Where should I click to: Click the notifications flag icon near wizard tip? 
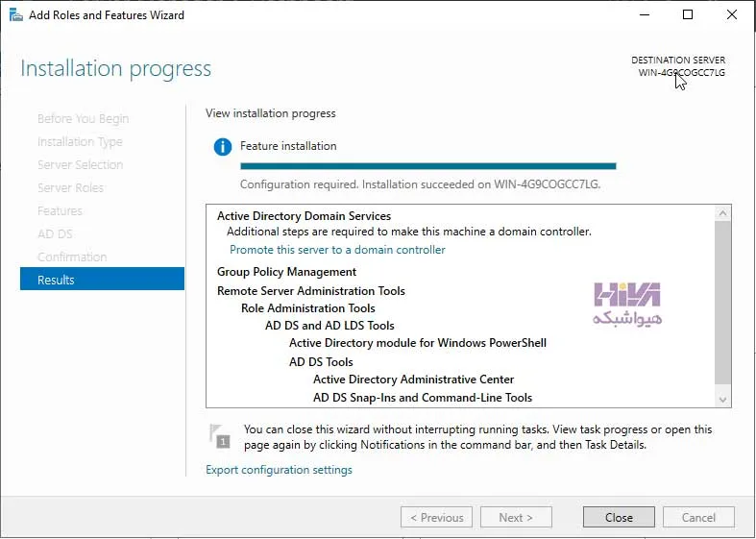point(219,436)
